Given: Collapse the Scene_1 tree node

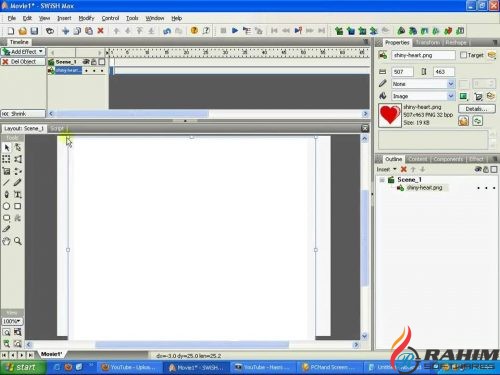Looking at the screenshot, I should click(382, 180).
